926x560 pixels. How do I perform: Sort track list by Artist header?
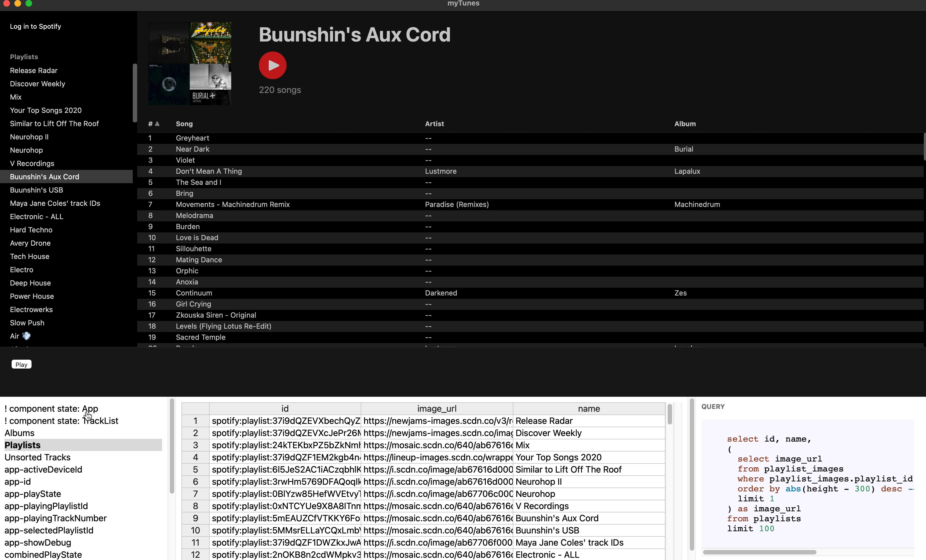(434, 124)
